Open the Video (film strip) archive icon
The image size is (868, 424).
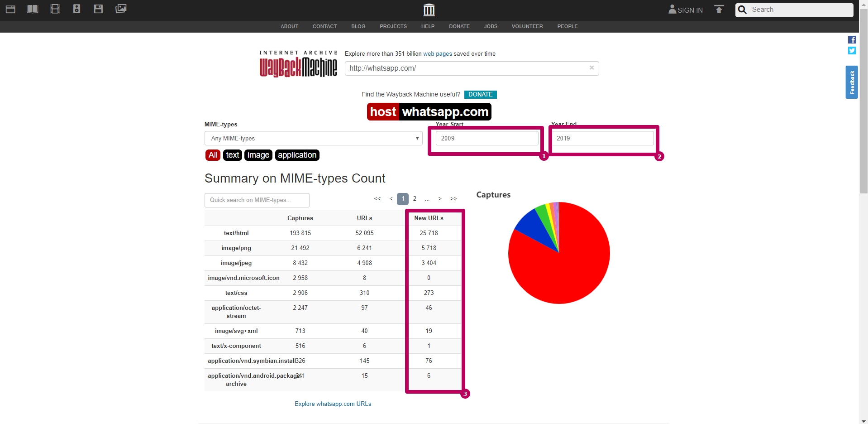55,9
